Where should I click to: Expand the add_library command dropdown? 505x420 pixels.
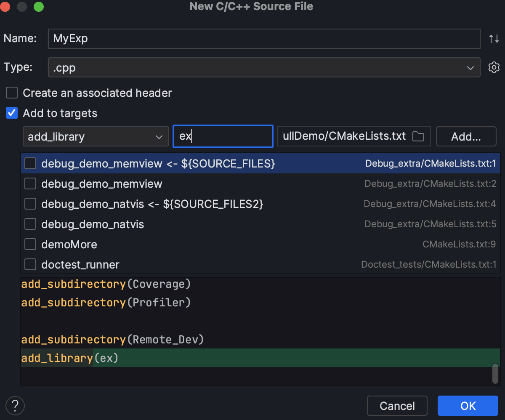pyautogui.click(x=96, y=137)
